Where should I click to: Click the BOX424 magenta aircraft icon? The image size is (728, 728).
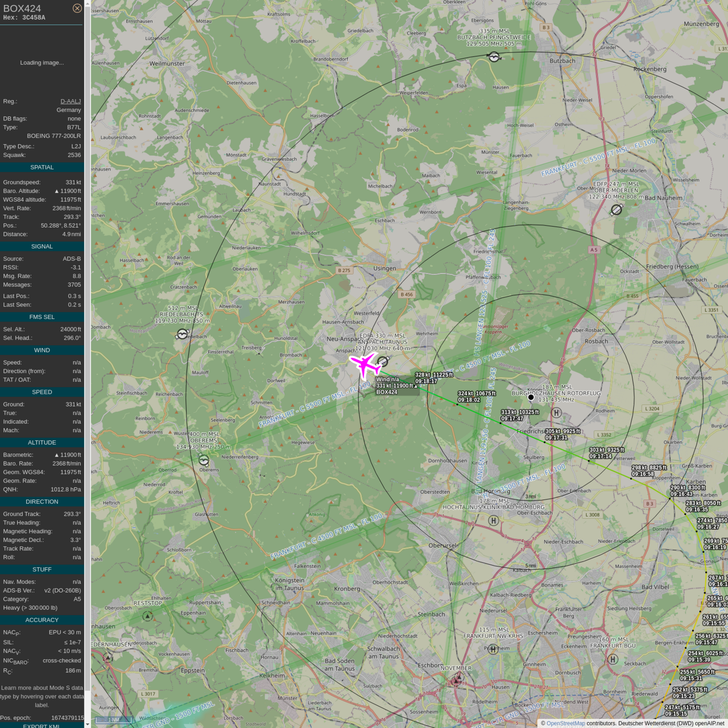point(365,365)
